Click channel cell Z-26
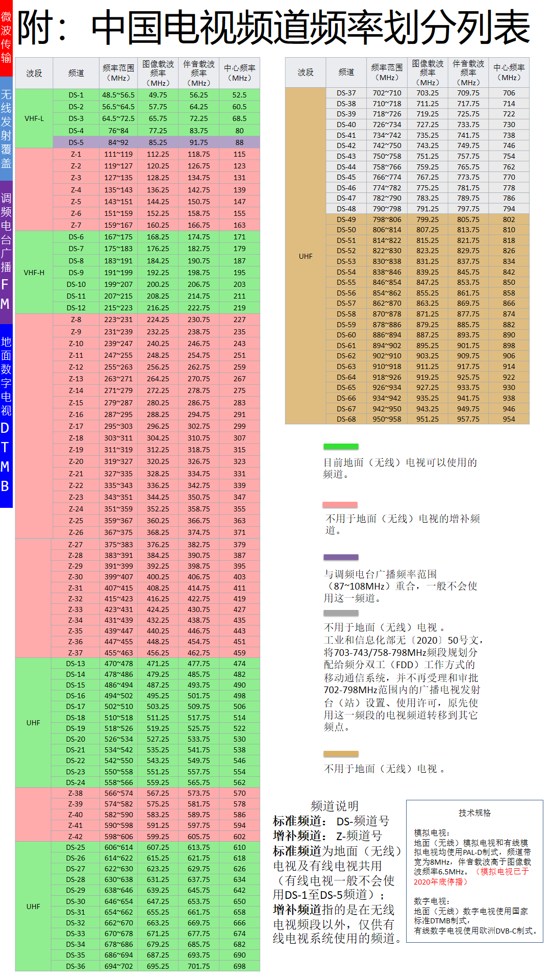The width and height of the screenshot is (551, 980). point(76,532)
